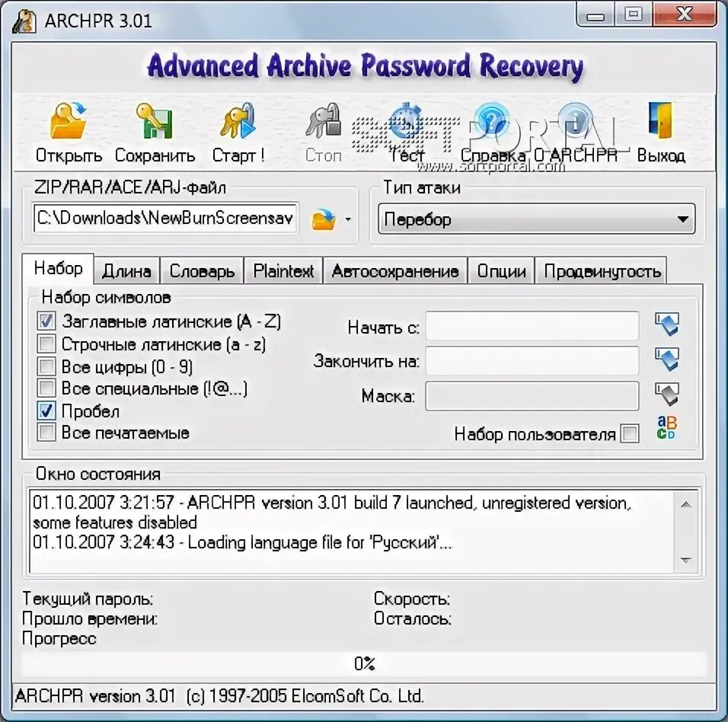Enable Все специальные (!@...) checkbox
Screen dimensions: 728x722
point(46,388)
